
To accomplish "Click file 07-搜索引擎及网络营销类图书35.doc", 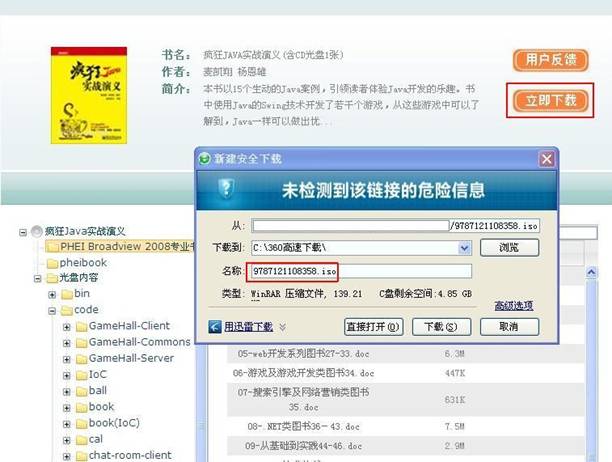I will point(303,400).
